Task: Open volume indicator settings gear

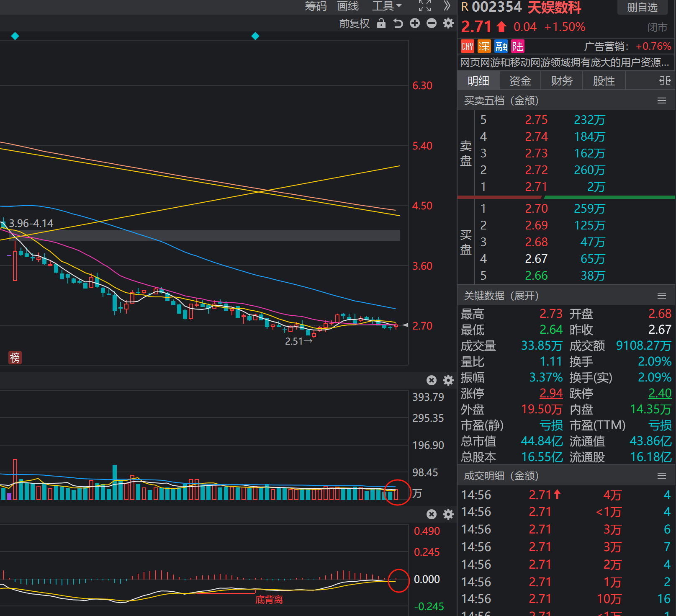Action: coord(448,380)
